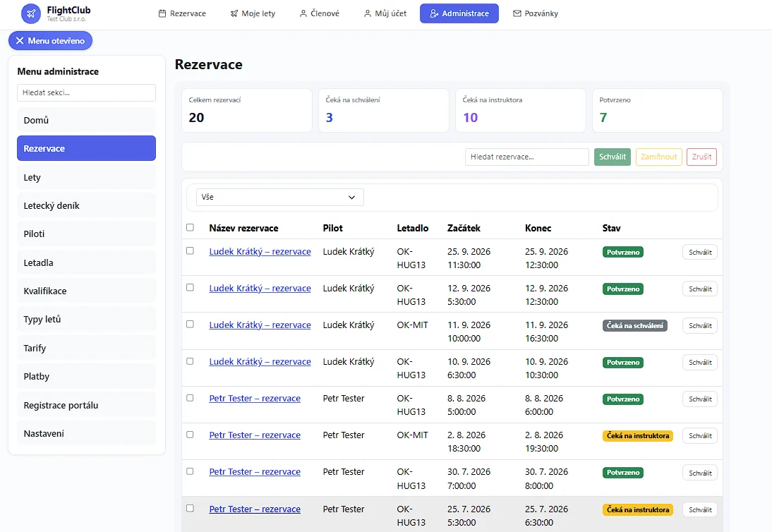Tick checkbox for reservation starting 8. 8. 2026
Screen dimensions: 772x532
tap(190, 398)
